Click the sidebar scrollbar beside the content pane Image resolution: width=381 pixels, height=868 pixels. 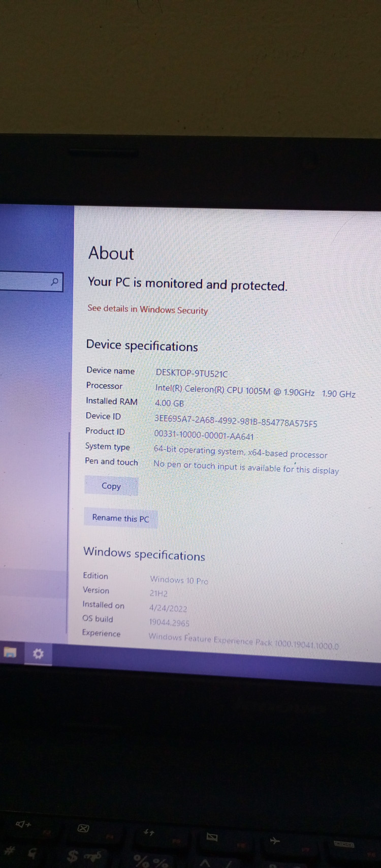[x=68, y=534]
